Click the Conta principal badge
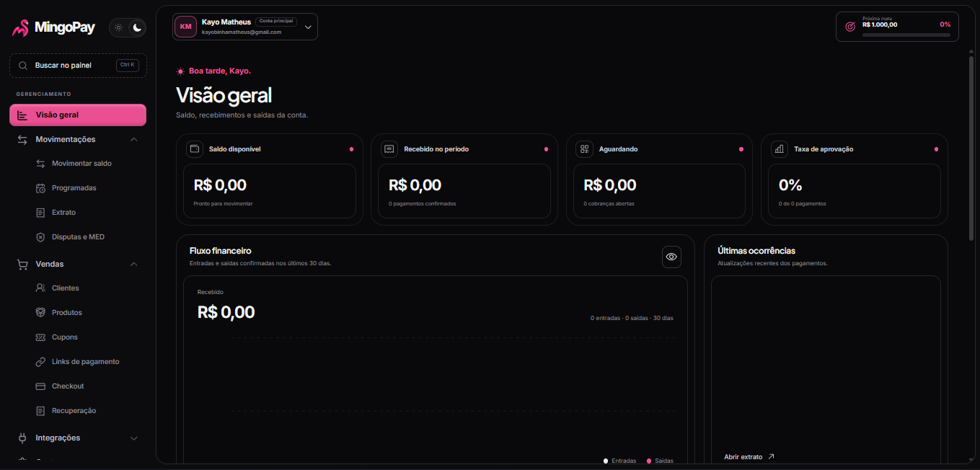 (276, 22)
